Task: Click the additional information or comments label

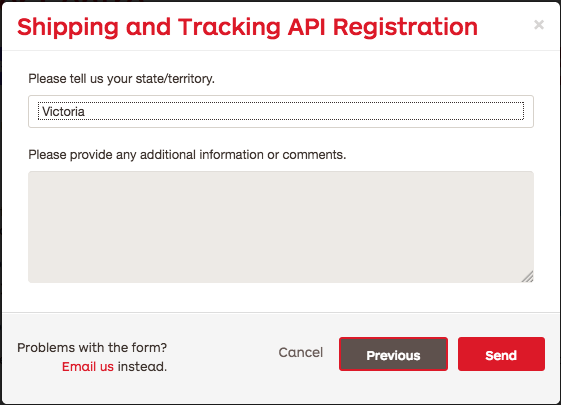Action: [x=187, y=155]
